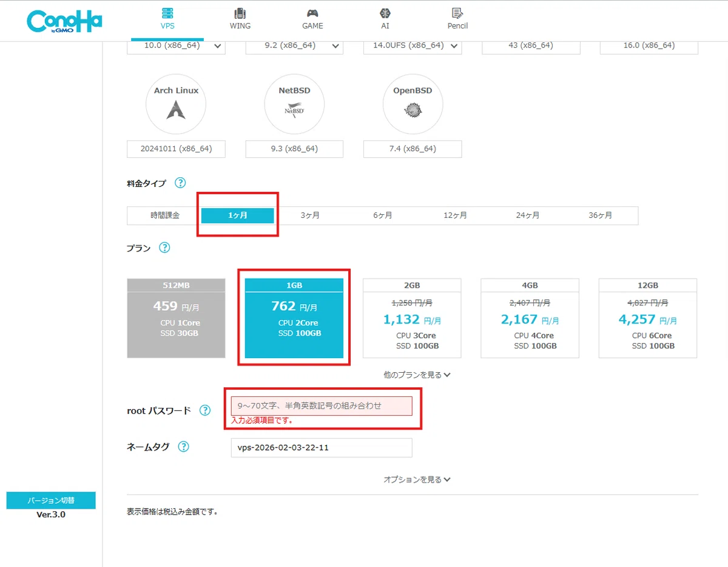Click the Arch Linux 20241011 (x86_64) version box
This screenshot has height=567, width=728.
click(176, 149)
